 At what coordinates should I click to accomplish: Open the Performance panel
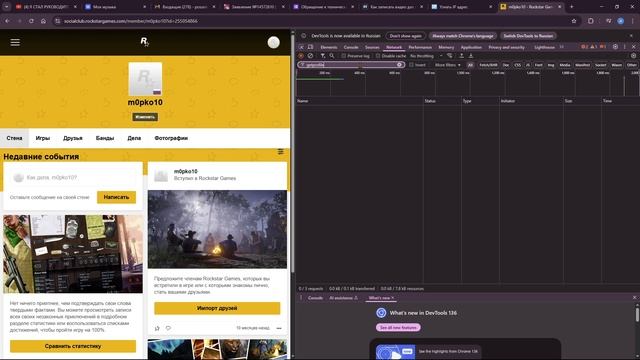tap(420, 47)
